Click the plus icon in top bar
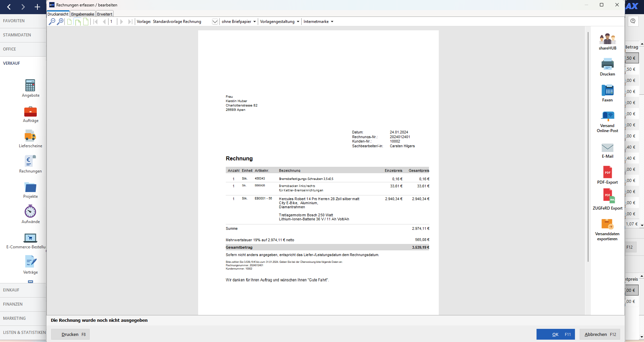Viewport: 644px width, 342px height. [37, 7]
